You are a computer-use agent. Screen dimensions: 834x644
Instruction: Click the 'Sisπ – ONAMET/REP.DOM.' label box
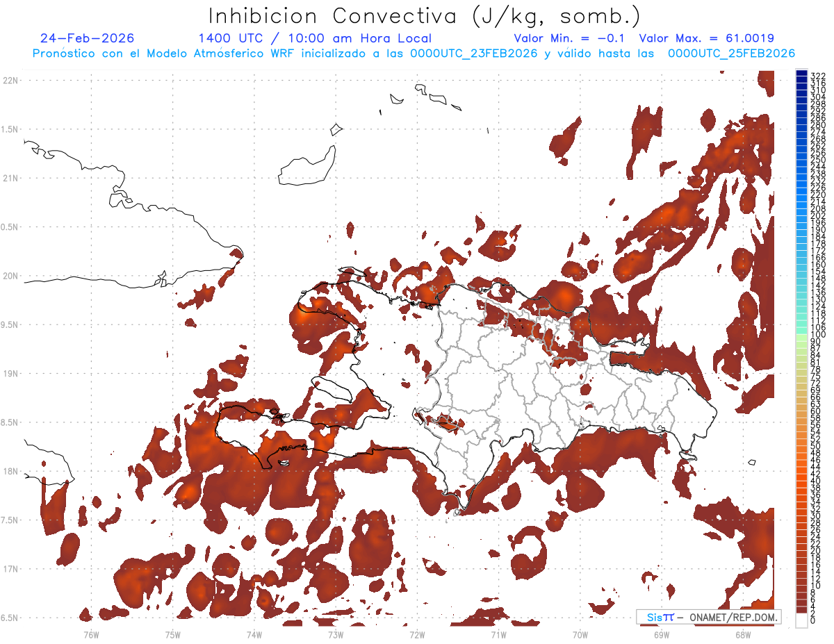pyautogui.click(x=708, y=617)
